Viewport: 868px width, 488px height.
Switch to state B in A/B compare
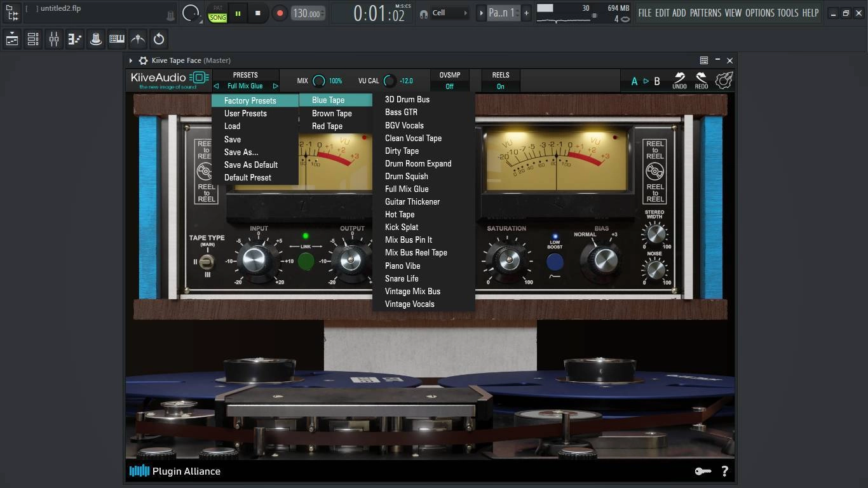657,81
